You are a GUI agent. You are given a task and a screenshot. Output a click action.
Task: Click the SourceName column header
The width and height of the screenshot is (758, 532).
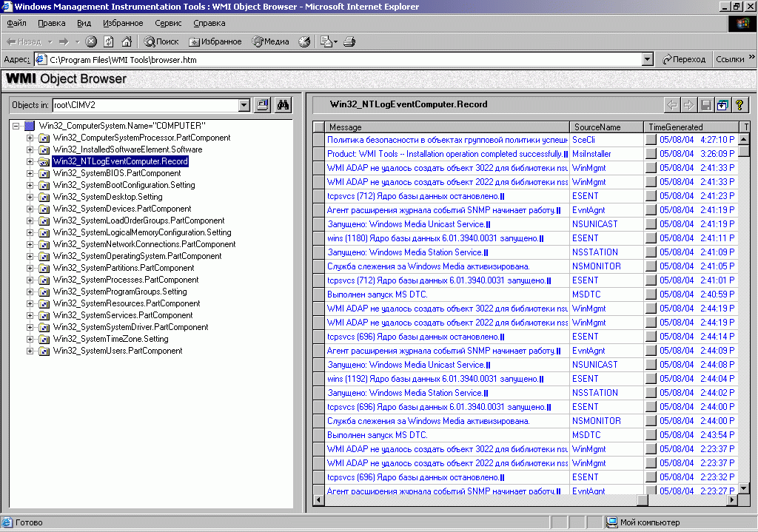(x=607, y=127)
